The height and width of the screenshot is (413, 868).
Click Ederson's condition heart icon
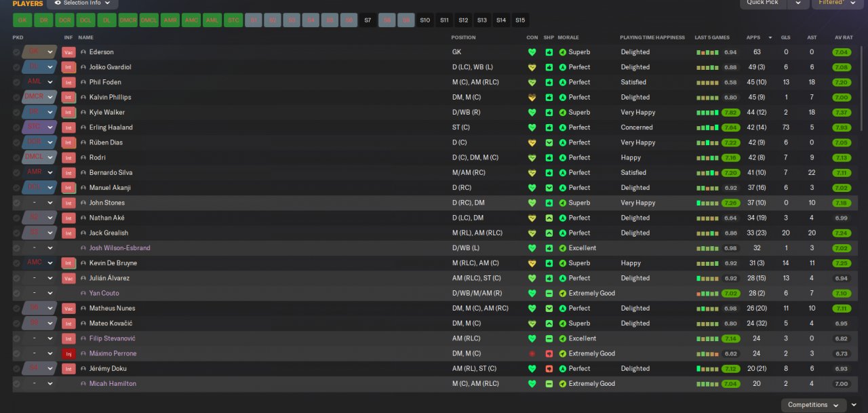[x=532, y=52]
